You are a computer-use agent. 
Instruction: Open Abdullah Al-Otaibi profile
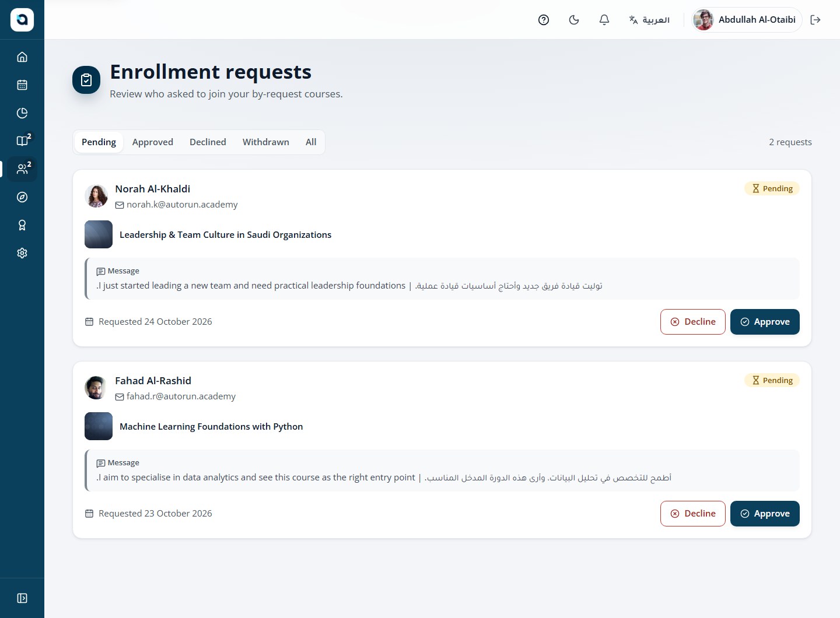tap(747, 20)
